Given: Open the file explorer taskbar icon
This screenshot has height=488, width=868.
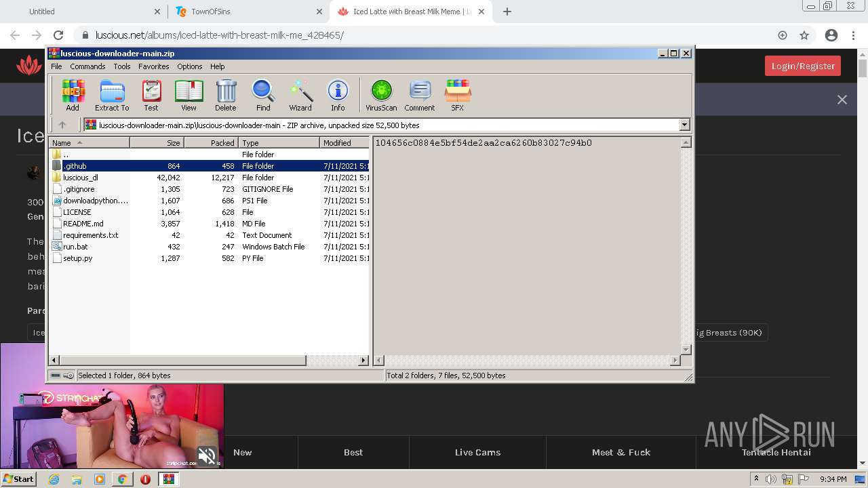Looking at the screenshot, I should (77, 479).
